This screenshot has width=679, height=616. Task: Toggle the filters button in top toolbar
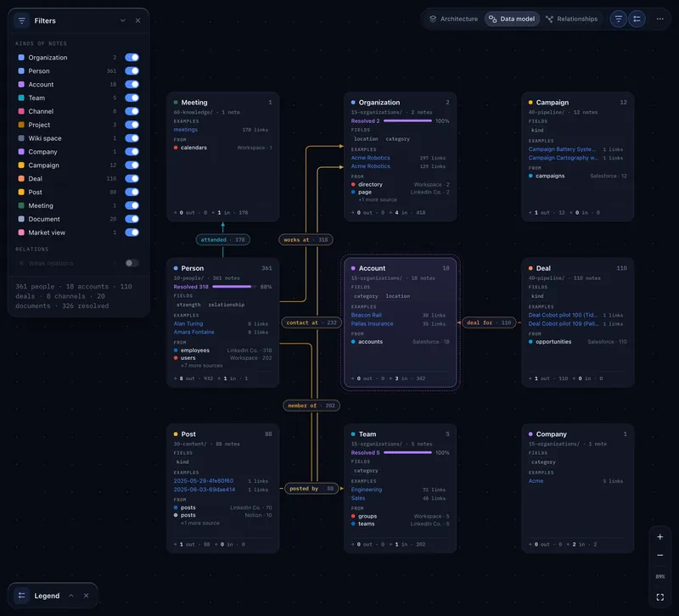click(x=619, y=19)
